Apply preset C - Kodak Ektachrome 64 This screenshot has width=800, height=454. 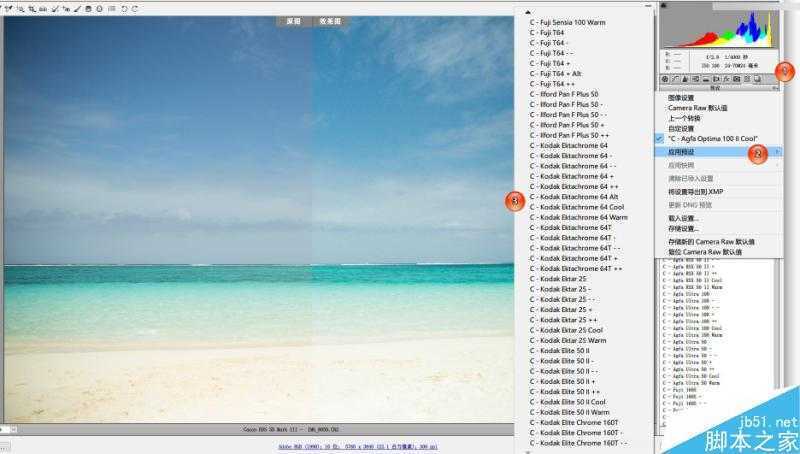click(x=568, y=145)
